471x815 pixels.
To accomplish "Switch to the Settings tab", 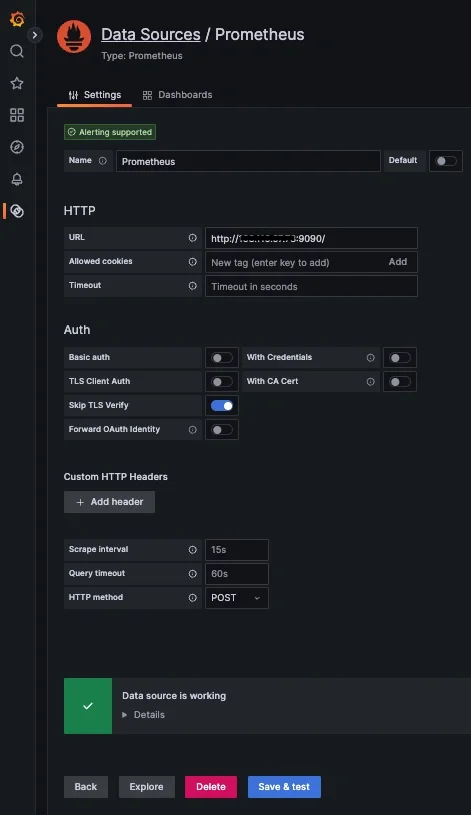I will [x=95, y=95].
